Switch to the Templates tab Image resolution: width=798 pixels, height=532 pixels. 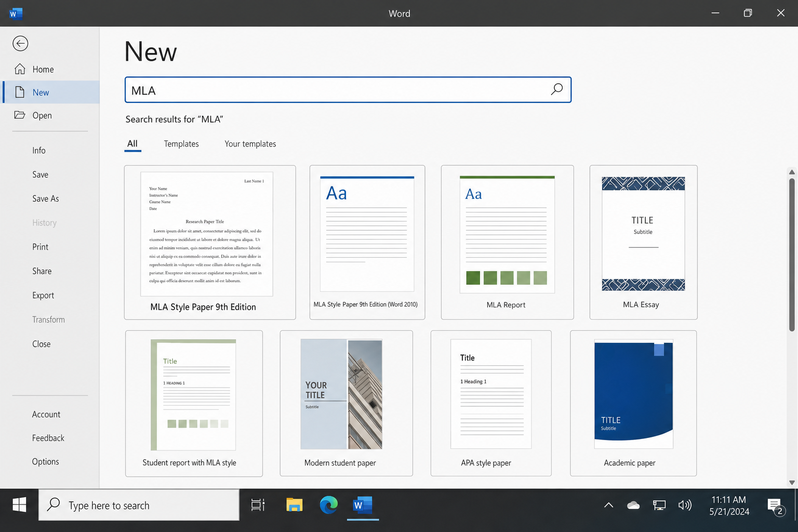coord(181,144)
